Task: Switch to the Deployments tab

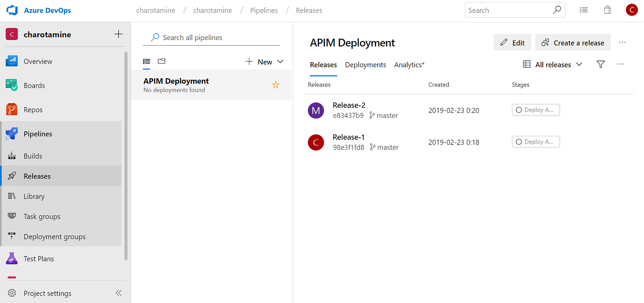Action: [x=365, y=65]
